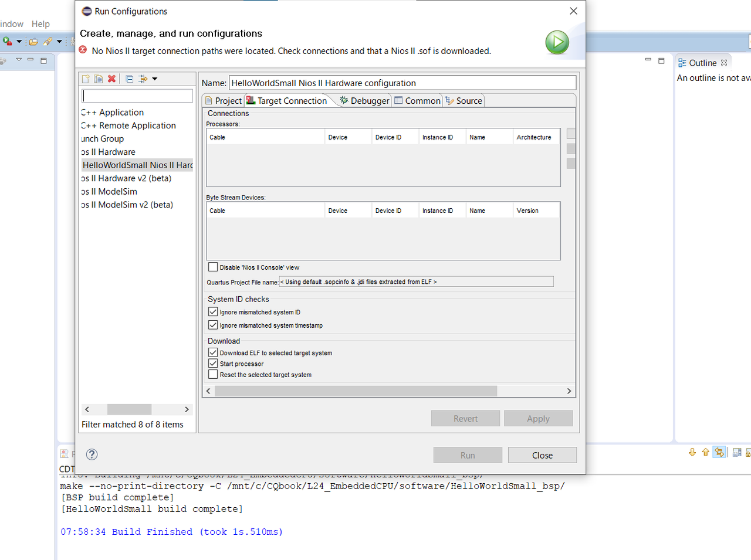Maximize the editor area
Screen dimensions: 751x560
pyautogui.click(x=661, y=60)
